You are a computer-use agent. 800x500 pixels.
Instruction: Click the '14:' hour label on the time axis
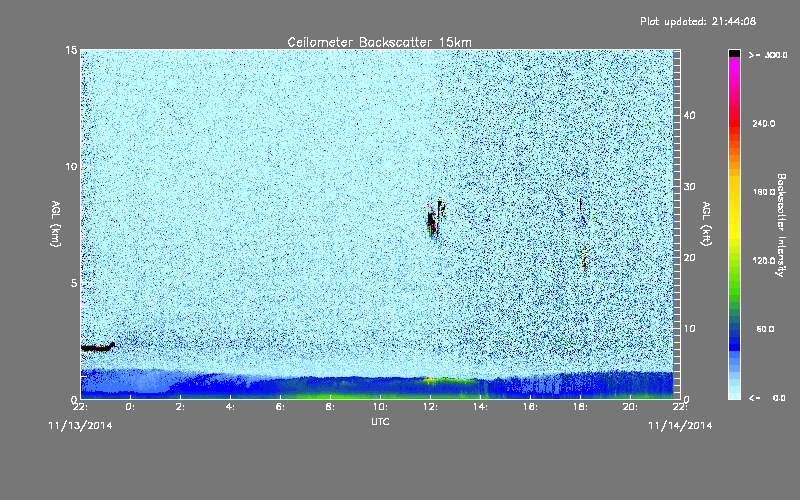(x=480, y=407)
